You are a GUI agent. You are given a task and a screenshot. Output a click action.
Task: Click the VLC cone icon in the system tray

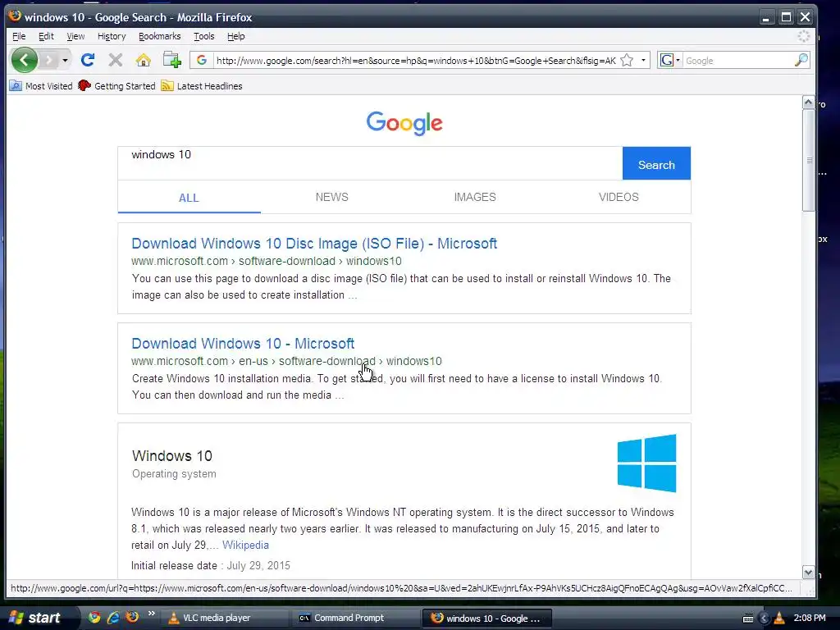pyautogui.click(x=779, y=619)
